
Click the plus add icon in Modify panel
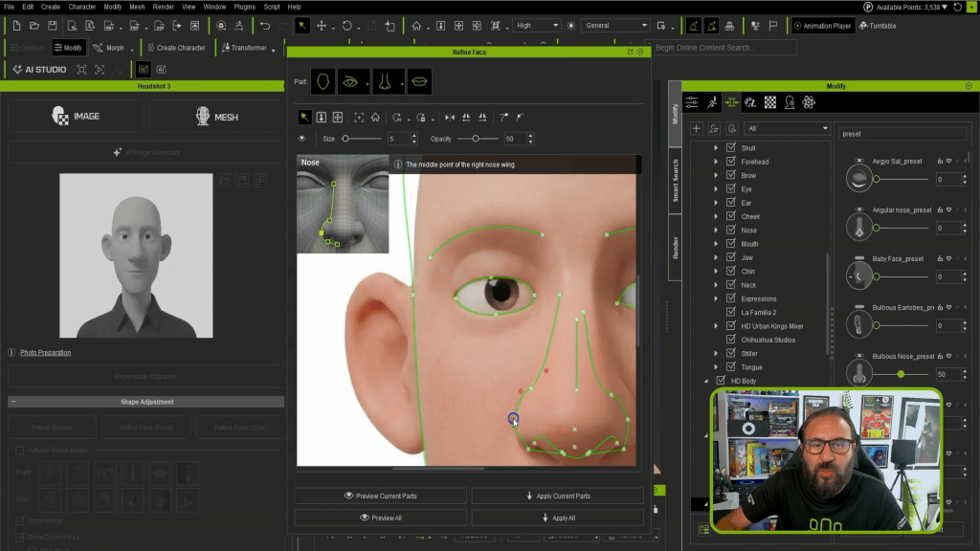(697, 129)
